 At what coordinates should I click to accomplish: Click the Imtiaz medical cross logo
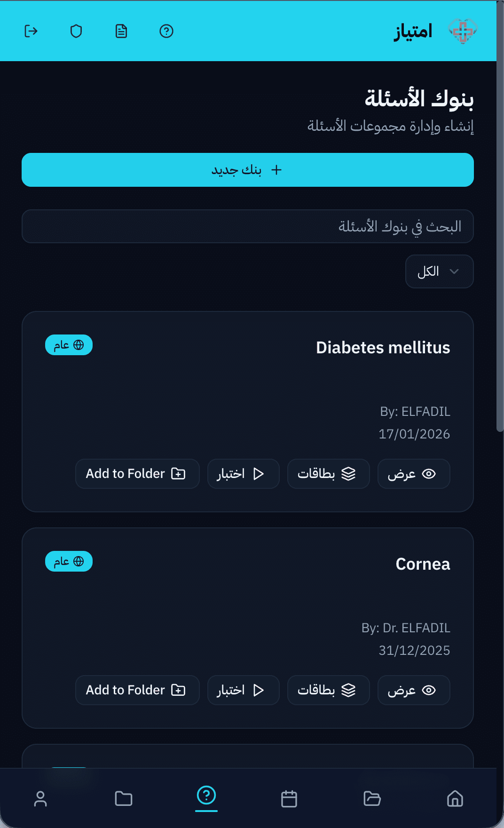463,31
